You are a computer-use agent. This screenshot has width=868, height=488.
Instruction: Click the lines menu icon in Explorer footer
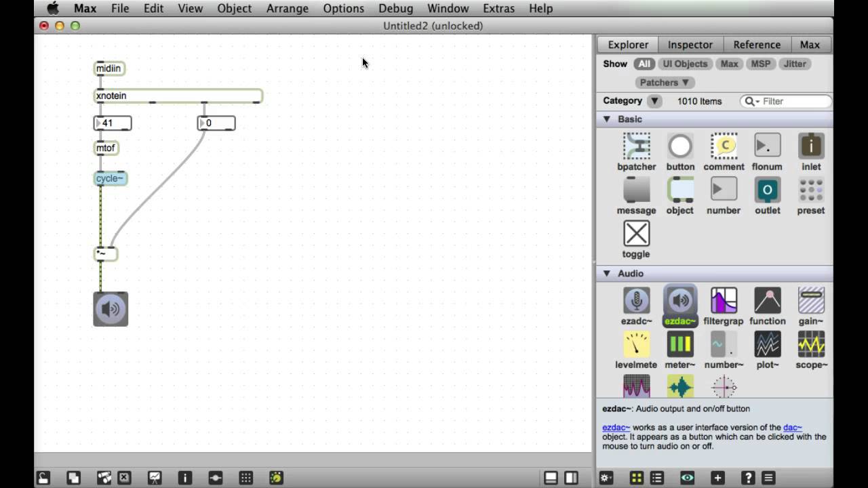pyautogui.click(x=768, y=478)
